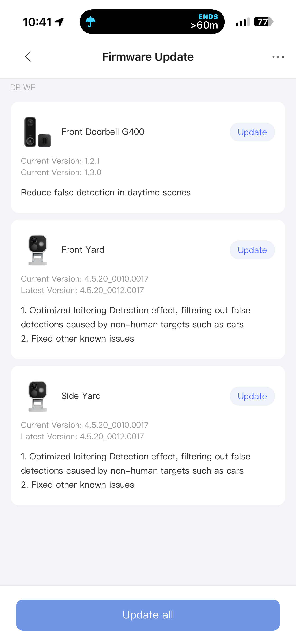Tap the 10:41 clock in status bar
The width and height of the screenshot is (296, 644).
37,22
